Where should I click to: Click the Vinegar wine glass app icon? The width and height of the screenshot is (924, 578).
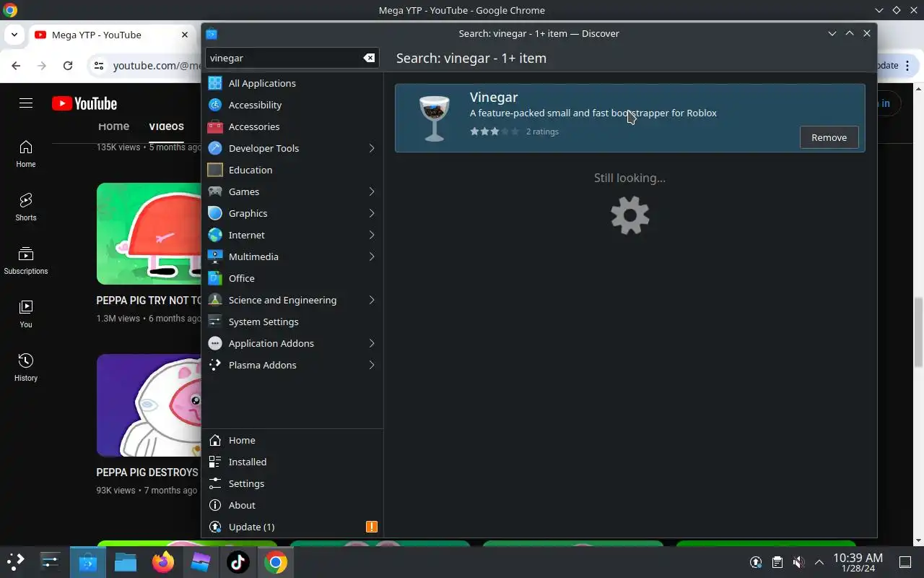coord(435,118)
